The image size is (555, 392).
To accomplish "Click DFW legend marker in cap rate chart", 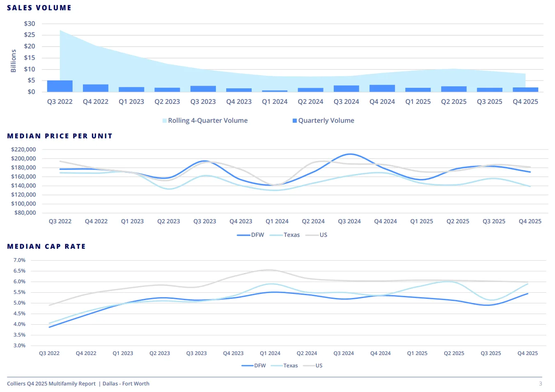I will [248, 366].
